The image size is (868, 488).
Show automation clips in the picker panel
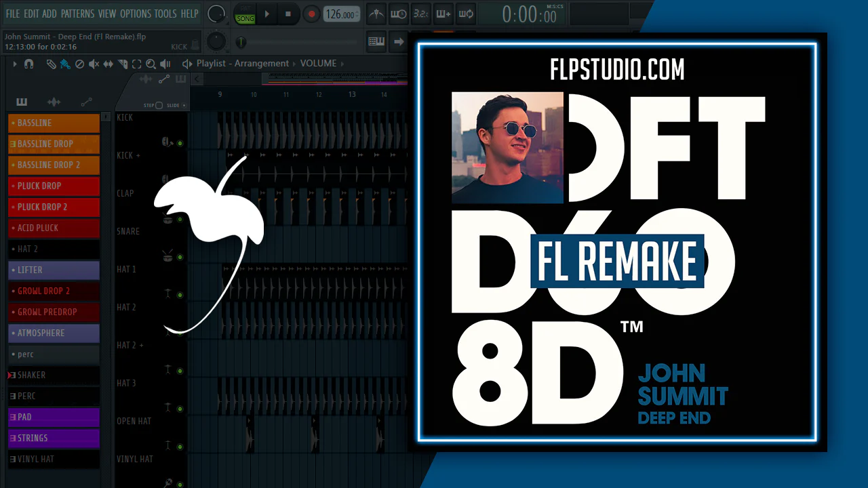point(86,102)
